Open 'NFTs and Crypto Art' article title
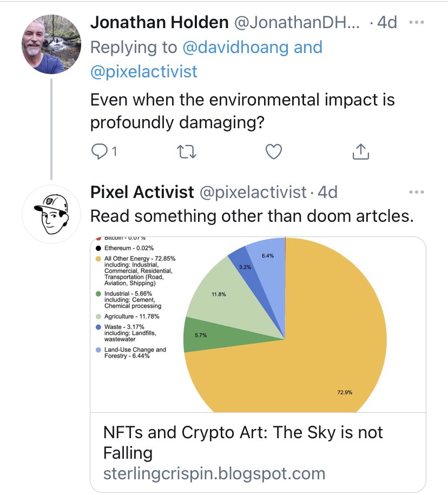Viewport: 448px width, 495px height. tap(243, 441)
